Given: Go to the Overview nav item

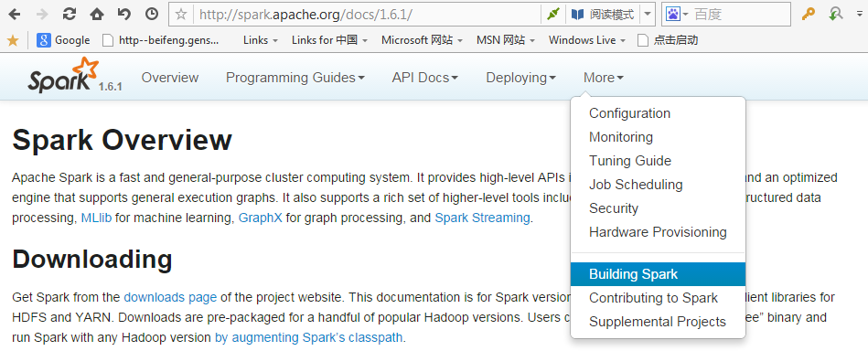Looking at the screenshot, I should (170, 78).
